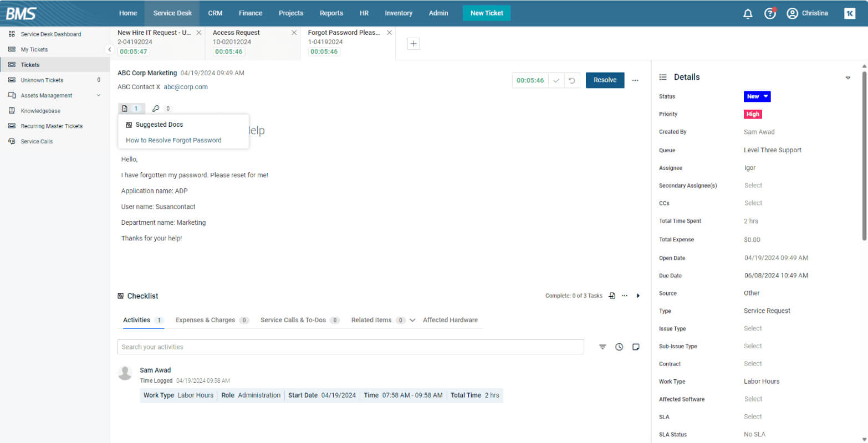Add a new ticket tab with plus icon
Screen dimensions: 868x443
[x=413, y=44]
